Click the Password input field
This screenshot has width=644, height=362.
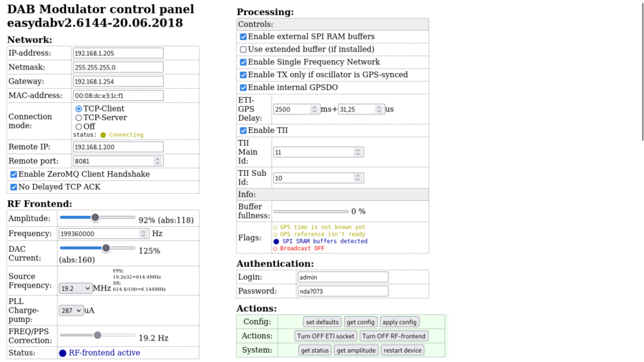point(343,291)
